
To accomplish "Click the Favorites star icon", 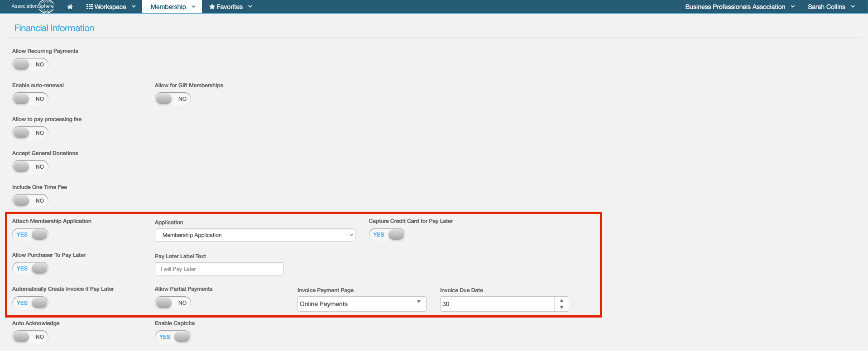I will (212, 7).
